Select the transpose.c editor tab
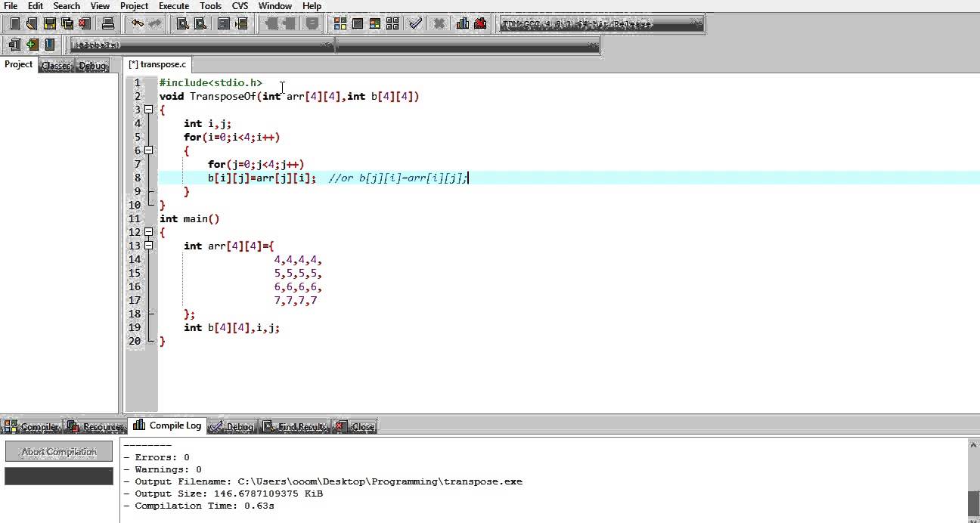 tap(157, 64)
